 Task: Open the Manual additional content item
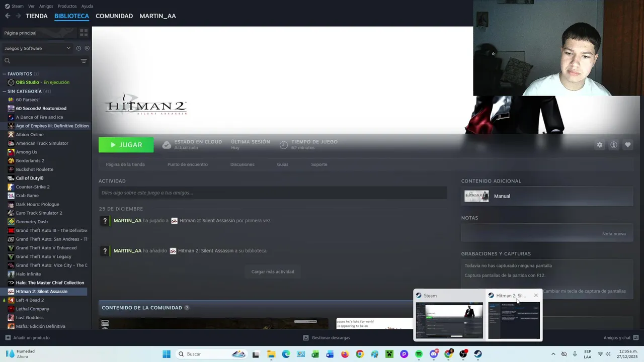pos(547,196)
